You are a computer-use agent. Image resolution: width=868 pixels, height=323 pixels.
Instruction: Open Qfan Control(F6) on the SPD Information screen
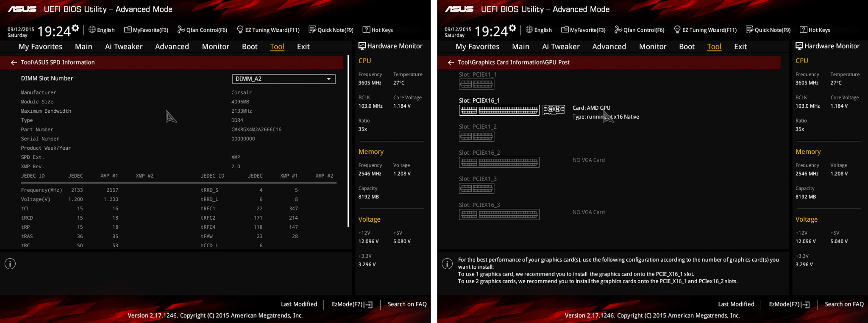coord(202,30)
